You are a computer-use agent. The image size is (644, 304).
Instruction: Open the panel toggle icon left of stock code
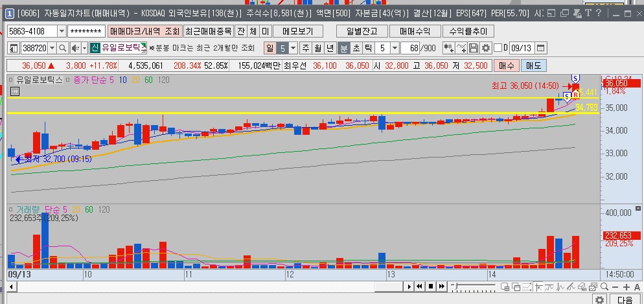tap(14, 48)
